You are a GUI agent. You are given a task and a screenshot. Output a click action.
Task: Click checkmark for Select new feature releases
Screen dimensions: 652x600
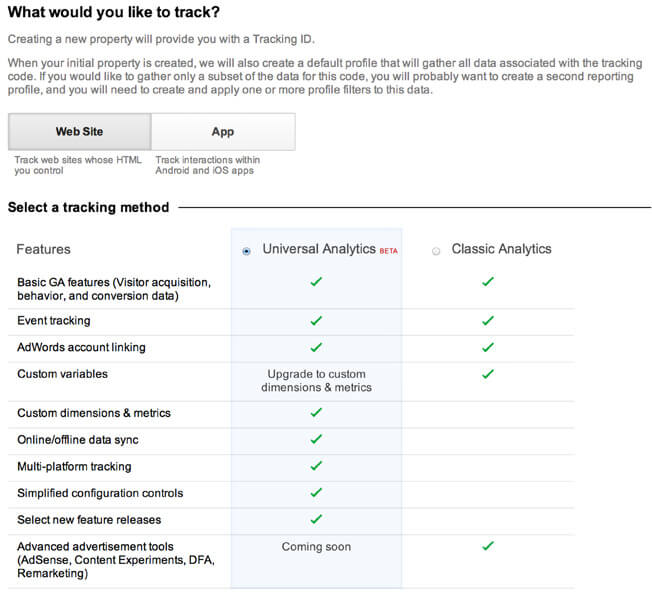tap(316, 519)
